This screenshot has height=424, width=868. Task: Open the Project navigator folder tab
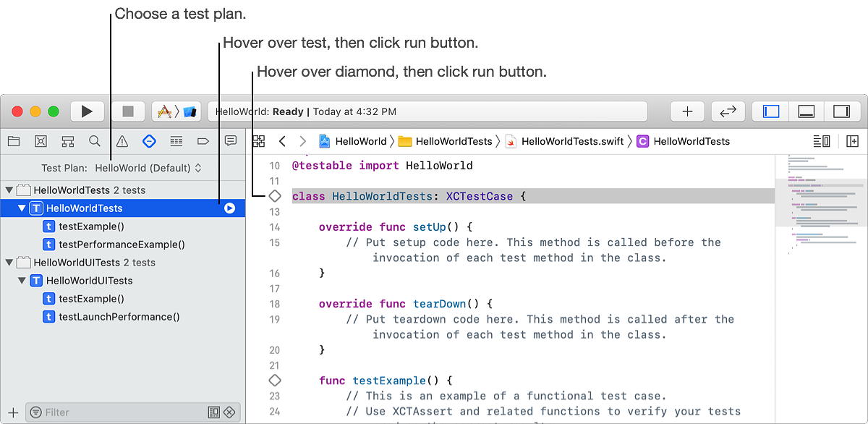pos(14,140)
